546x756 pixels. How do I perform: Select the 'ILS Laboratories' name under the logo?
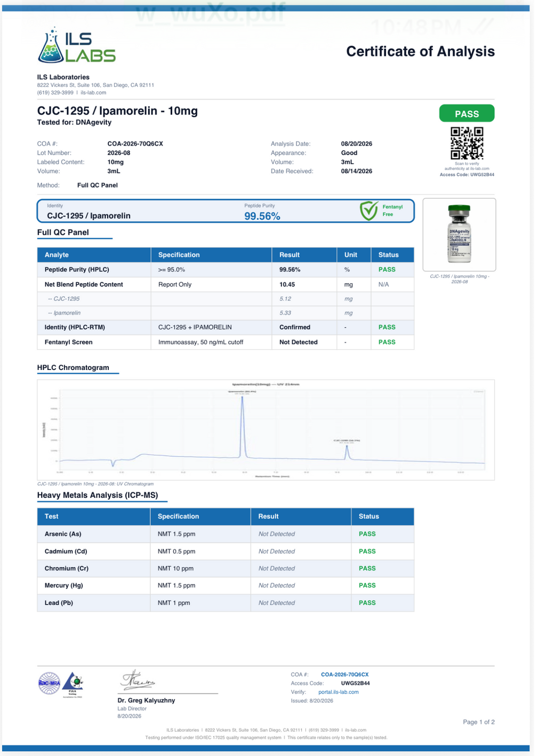(x=63, y=77)
